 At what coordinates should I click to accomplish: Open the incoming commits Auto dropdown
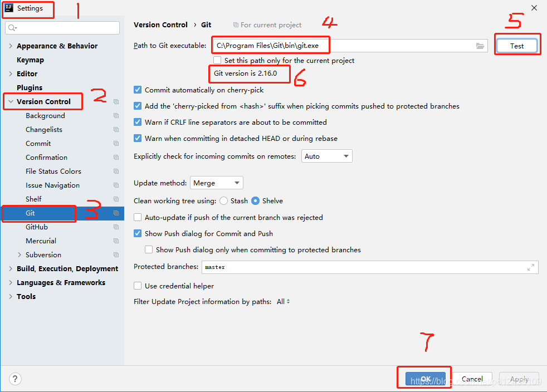tap(326, 156)
